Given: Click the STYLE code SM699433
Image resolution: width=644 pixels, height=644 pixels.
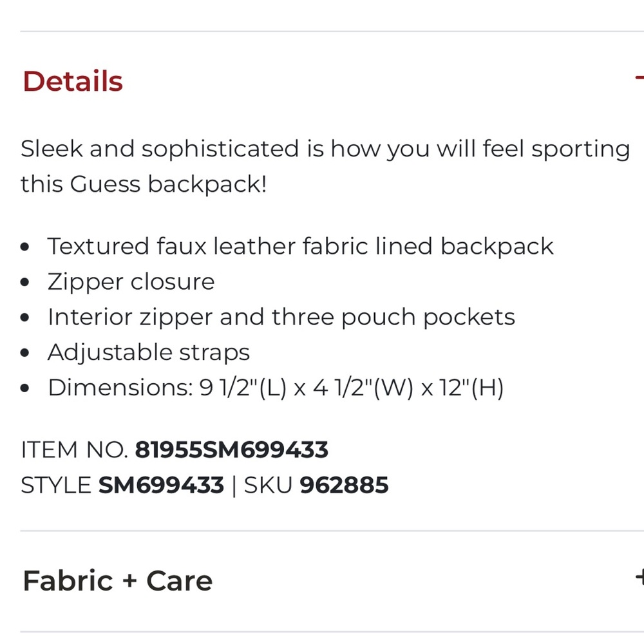Looking at the screenshot, I should pos(160,485).
